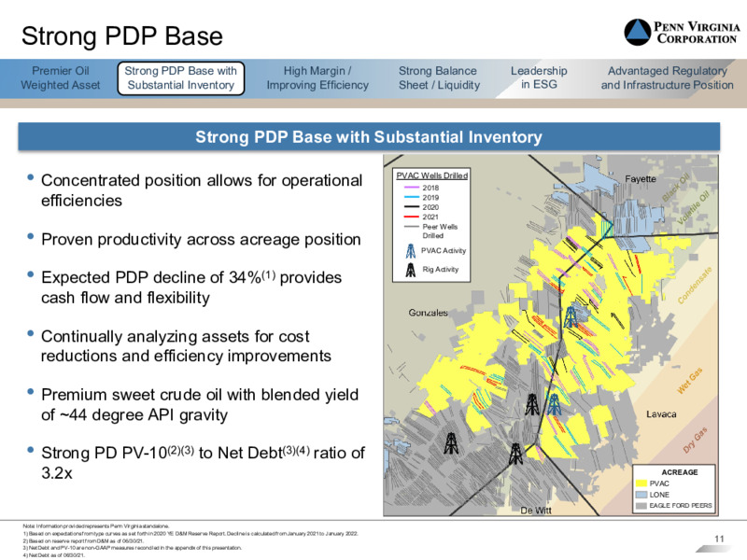Click the blue PVAC Activity rig icon in legend
Viewport: 747px width, 560px height.
tap(410, 251)
